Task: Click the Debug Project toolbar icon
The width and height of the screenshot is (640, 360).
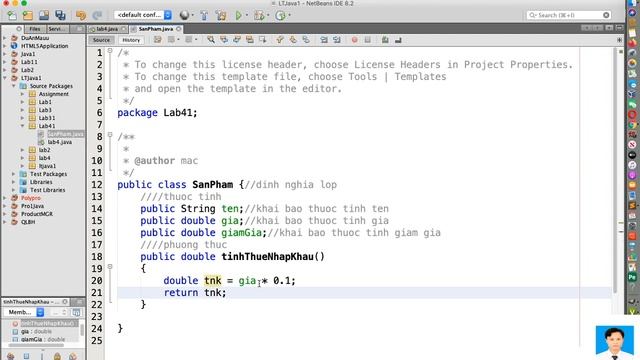Action: [259, 16]
